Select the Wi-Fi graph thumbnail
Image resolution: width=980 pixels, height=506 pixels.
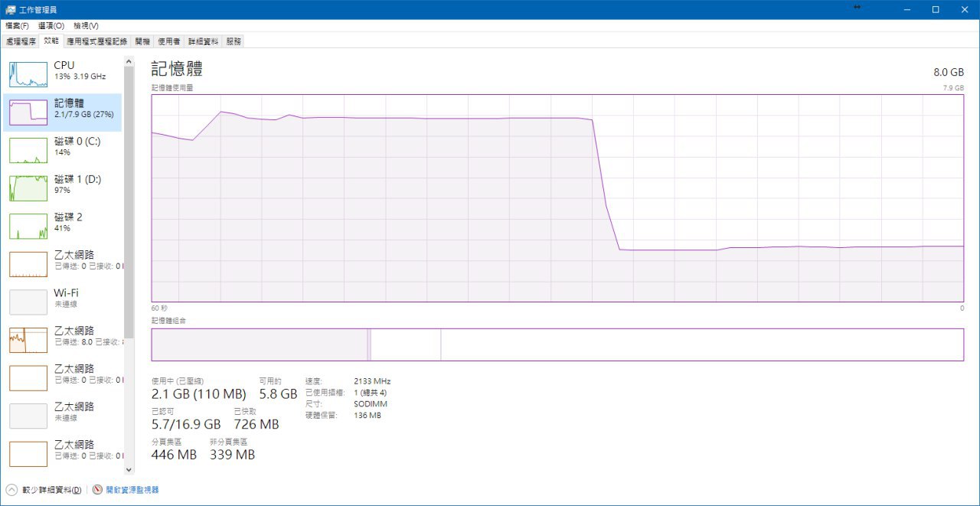[28, 302]
